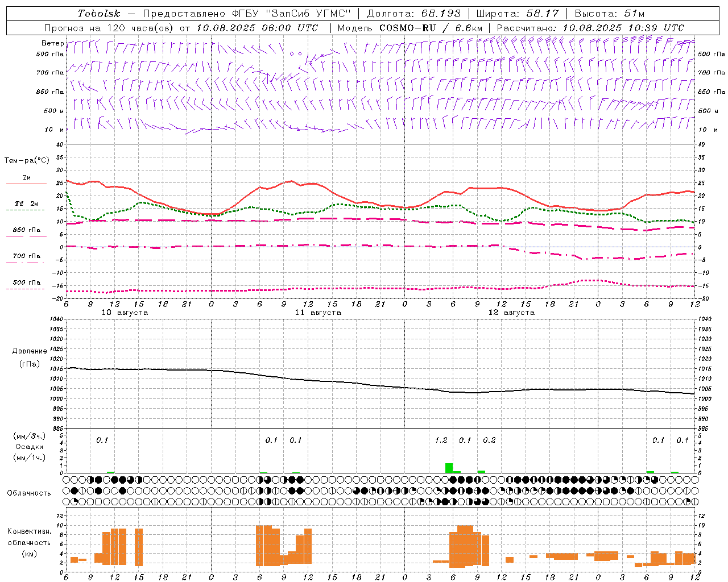Click the 11 августа date label
The image size is (728, 582).
318,313
